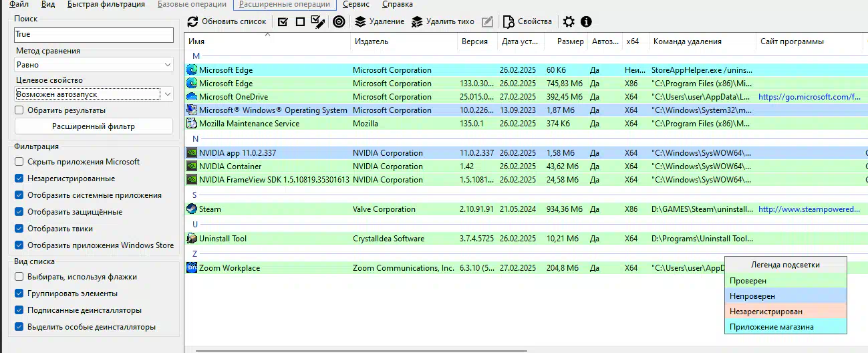Click the target crosshair toolbar icon
The width and height of the screenshot is (868, 353).
pyautogui.click(x=339, y=21)
